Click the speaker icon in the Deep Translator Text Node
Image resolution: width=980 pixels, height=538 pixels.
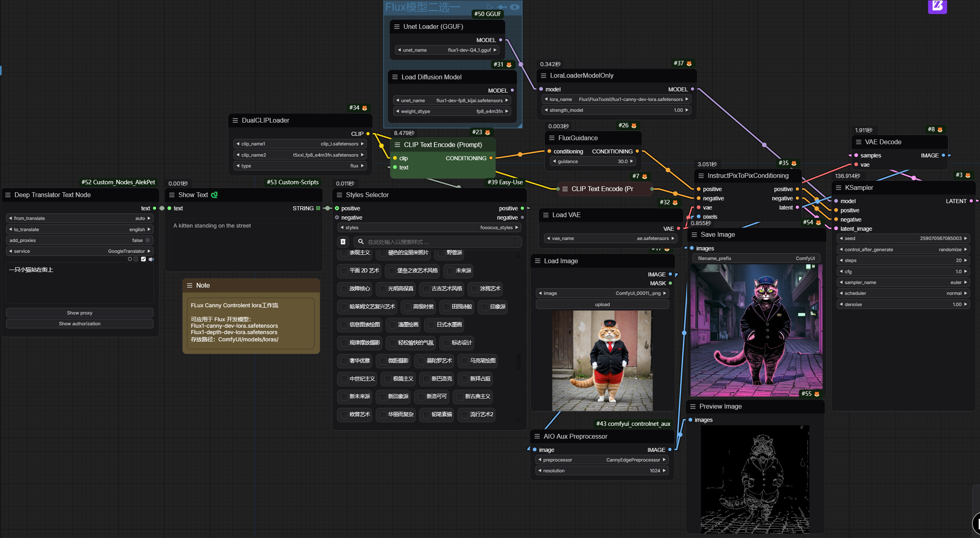click(151, 259)
